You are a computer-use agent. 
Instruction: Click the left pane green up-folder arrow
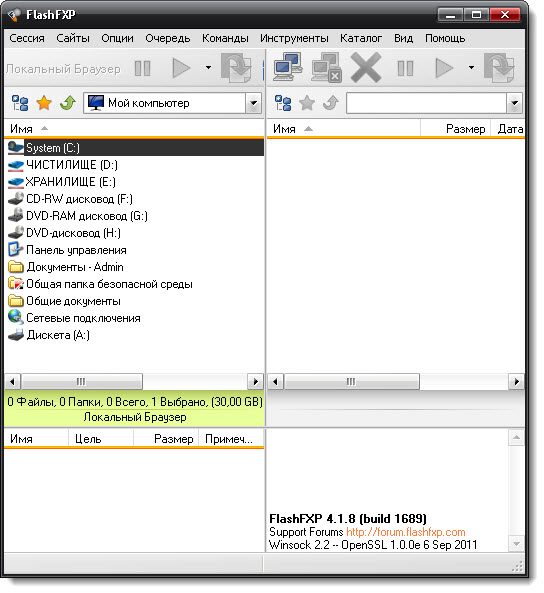(68, 102)
